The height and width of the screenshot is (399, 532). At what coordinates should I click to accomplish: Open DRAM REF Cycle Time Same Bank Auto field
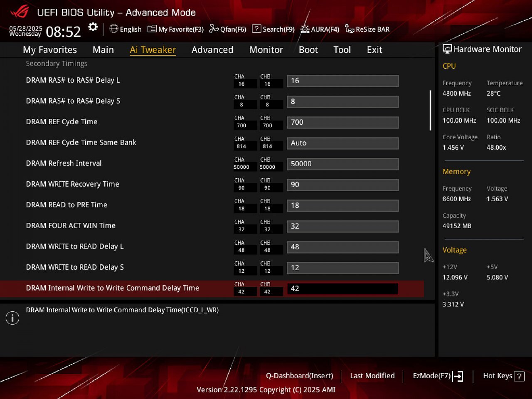coord(343,143)
